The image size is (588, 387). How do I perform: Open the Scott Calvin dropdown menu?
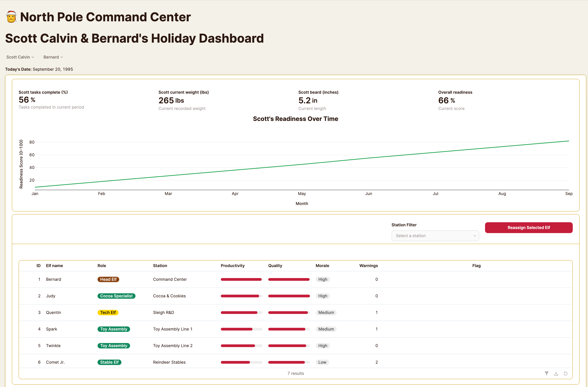[x=20, y=57]
